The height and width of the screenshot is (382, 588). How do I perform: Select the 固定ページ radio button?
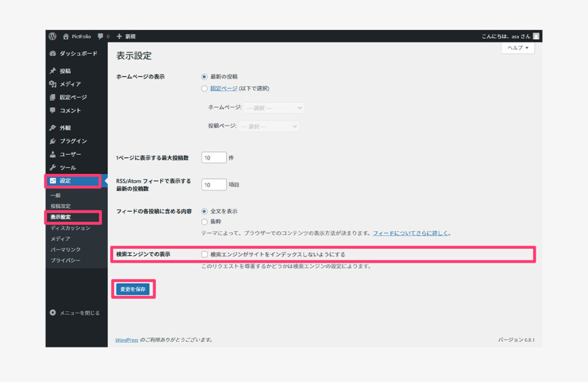tap(204, 89)
